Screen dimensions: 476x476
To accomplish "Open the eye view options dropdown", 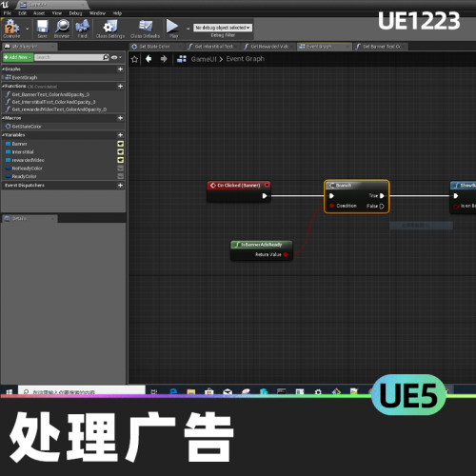I will pos(116,57).
